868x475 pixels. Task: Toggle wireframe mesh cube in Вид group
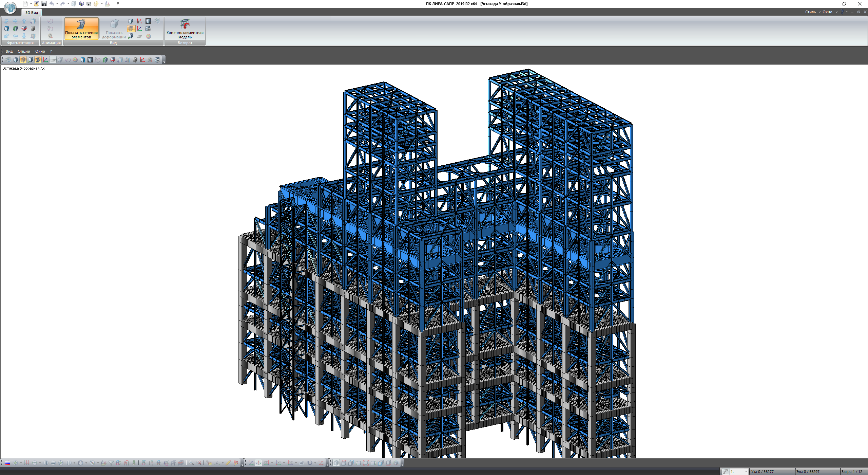pyautogui.click(x=131, y=29)
